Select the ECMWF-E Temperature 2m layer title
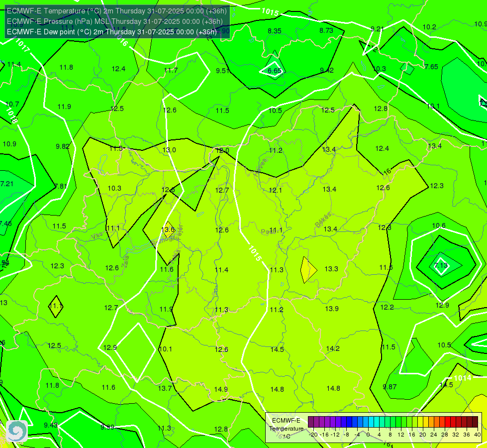The image size is (487, 448). click(117, 11)
